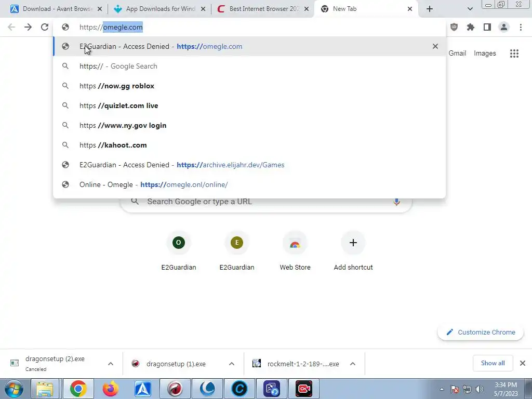
Task: Choose the www.ny.gov login suggestion
Action: [249, 125]
